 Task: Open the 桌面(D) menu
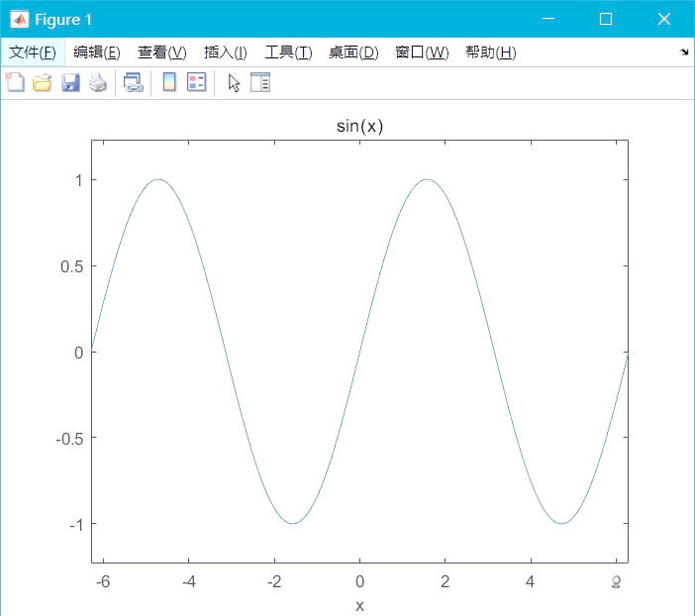353,52
